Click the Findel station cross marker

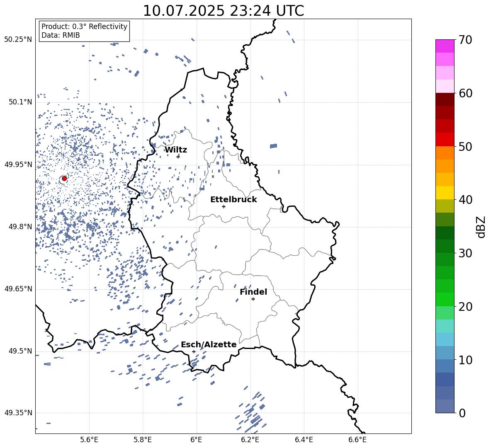253,299
